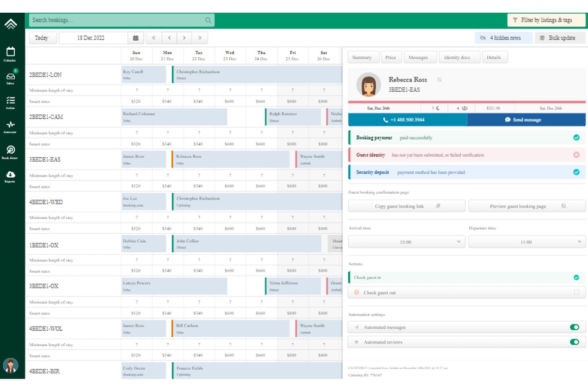Screen dimensions: 588x392
Task: Select the Guest identity status row
Action: [466, 155]
